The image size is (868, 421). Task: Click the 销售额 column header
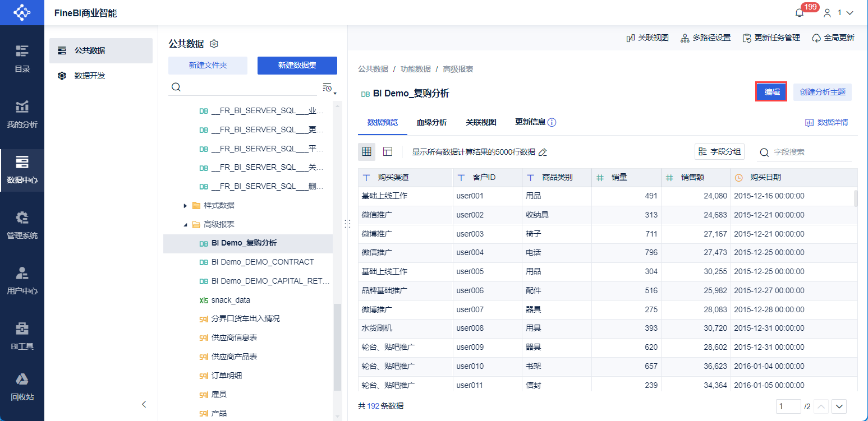pos(696,177)
